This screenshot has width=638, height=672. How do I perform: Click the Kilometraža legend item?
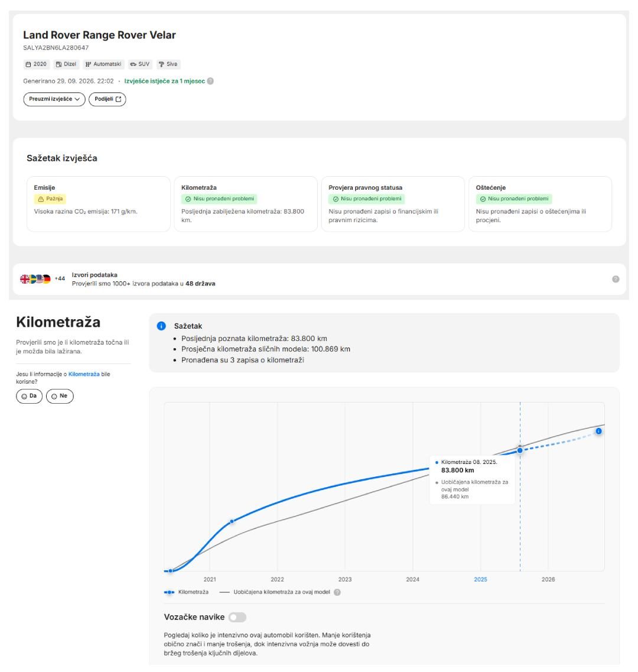187,592
